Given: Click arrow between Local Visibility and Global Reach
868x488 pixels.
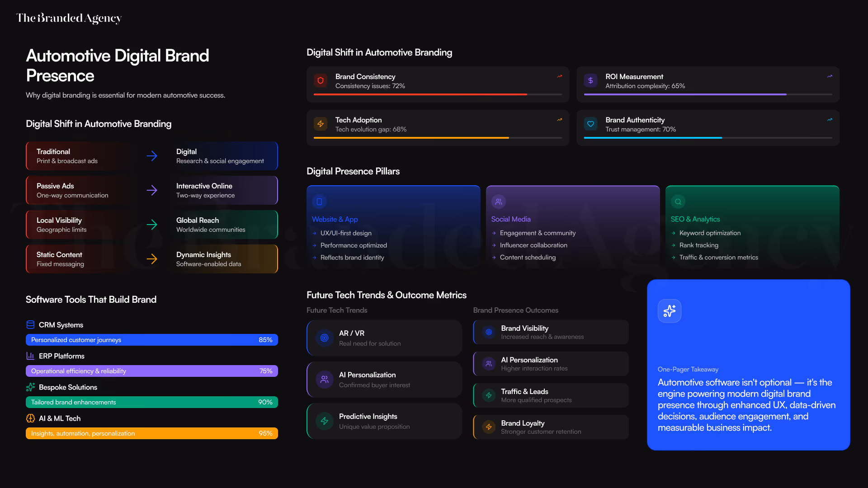Looking at the screenshot, I should pyautogui.click(x=152, y=225).
